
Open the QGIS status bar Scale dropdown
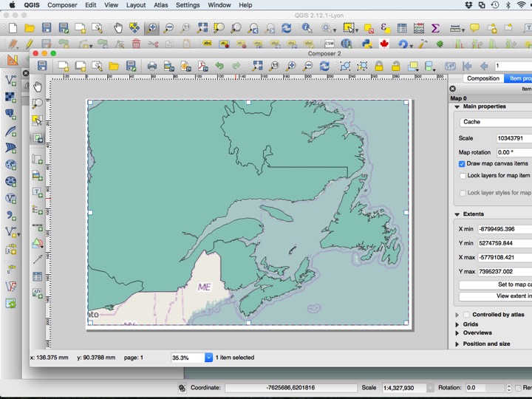point(430,387)
